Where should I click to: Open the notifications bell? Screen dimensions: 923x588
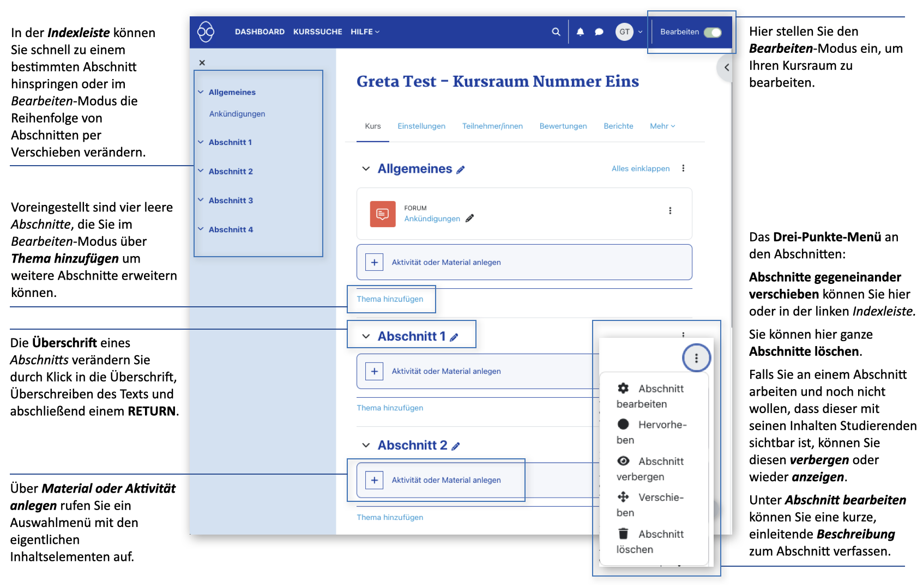coord(580,32)
